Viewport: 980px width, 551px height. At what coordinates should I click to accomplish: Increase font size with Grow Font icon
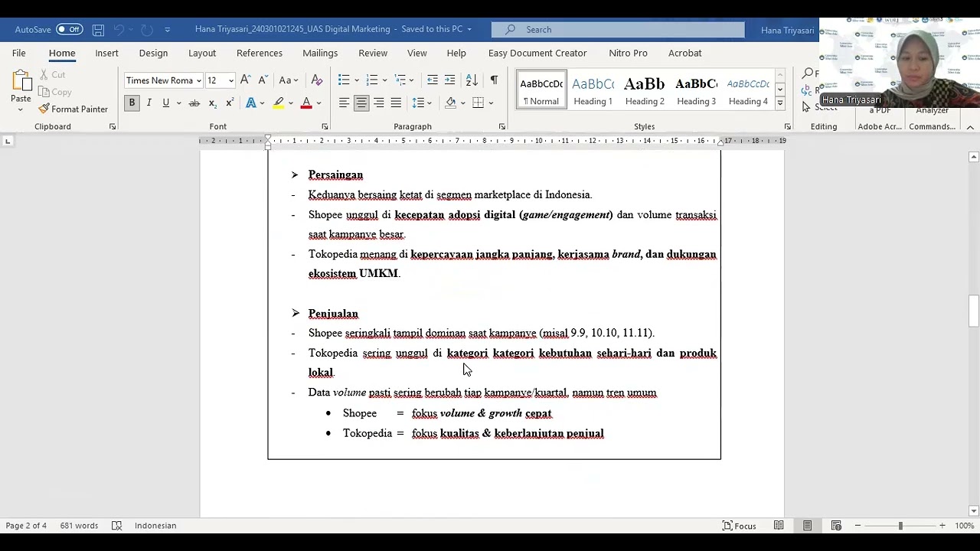click(245, 80)
